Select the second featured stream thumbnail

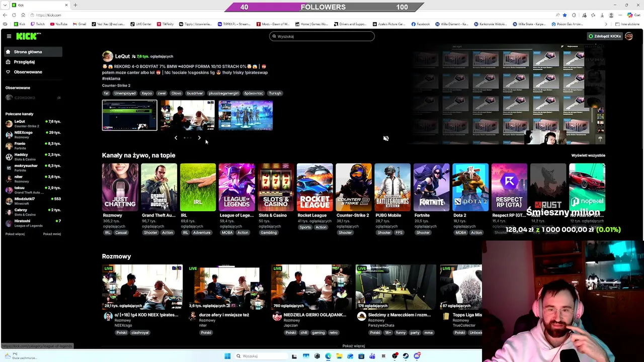coord(188,115)
